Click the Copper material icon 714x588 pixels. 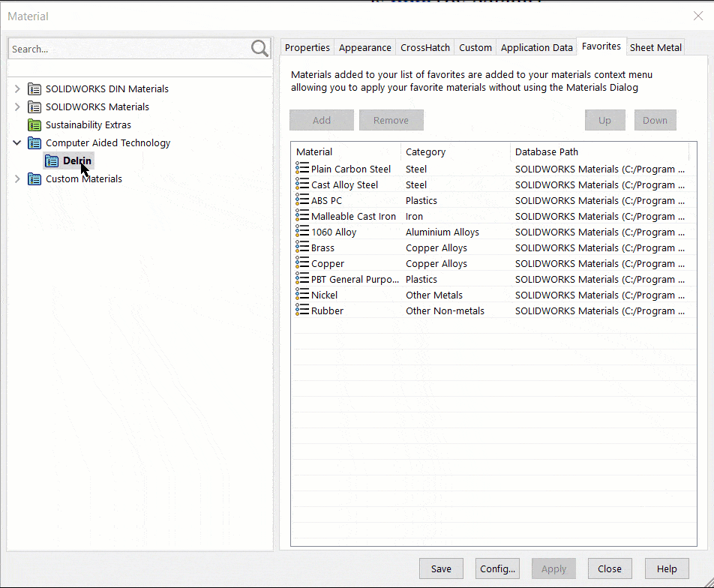tap(302, 262)
